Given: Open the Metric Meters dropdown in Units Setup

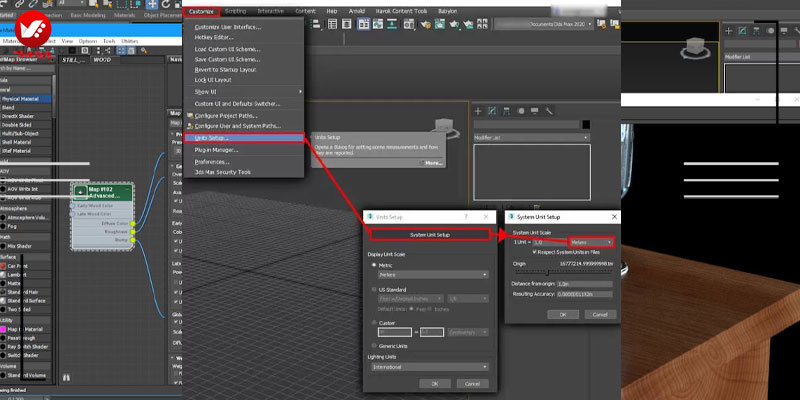Looking at the screenshot, I should tap(433, 274).
